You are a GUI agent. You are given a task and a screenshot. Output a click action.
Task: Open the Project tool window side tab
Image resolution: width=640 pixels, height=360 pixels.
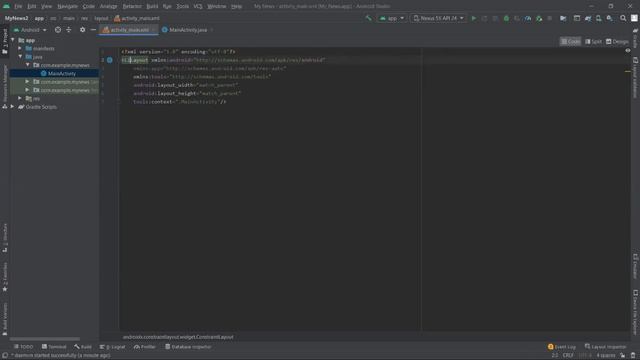[5, 42]
